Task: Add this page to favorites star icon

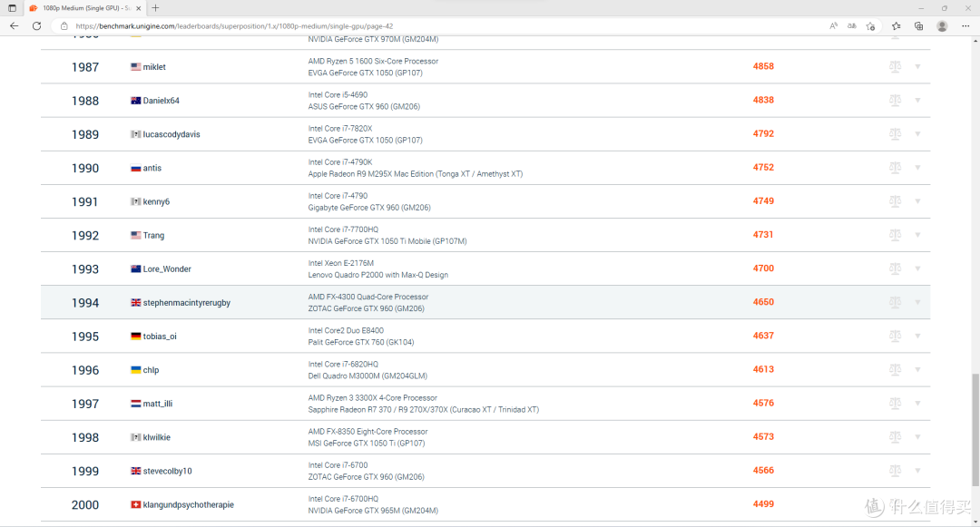Action: pos(870,26)
